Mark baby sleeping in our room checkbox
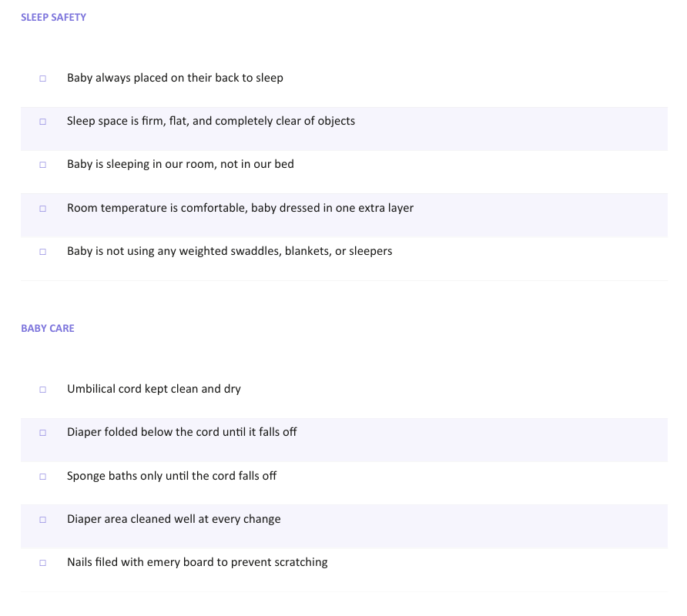The height and width of the screenshot is (616, 687). pos(43,165)
